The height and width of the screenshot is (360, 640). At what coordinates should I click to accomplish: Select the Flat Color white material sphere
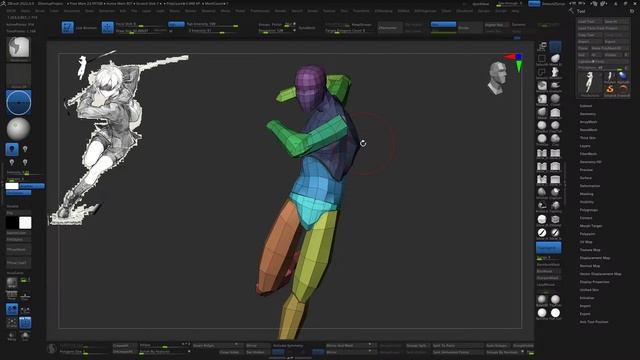tap(555, 313)
